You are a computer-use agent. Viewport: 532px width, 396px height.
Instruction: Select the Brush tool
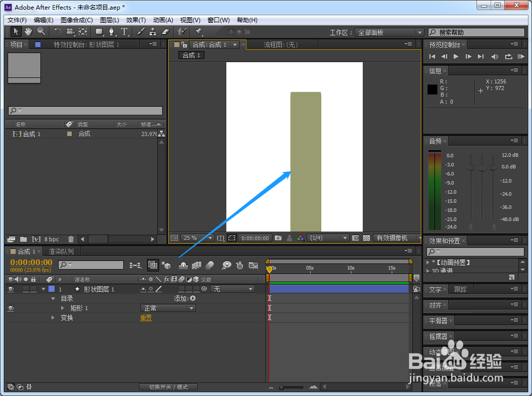pos(140,31)
